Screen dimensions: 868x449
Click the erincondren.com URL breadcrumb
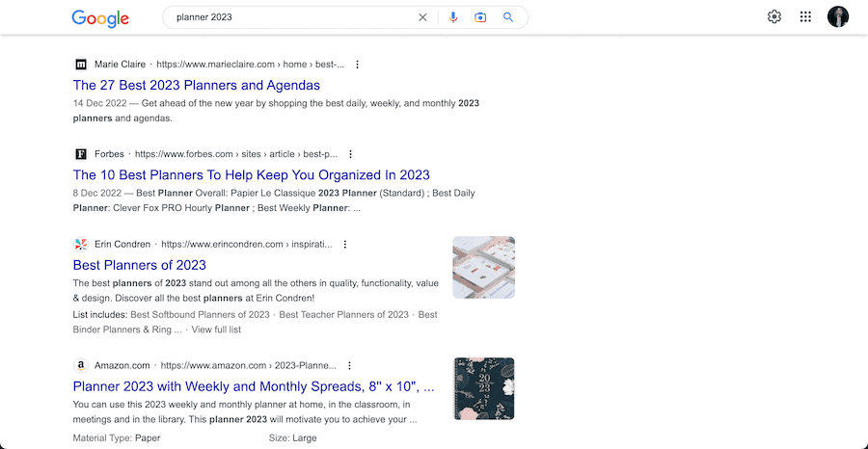[247, 245]
